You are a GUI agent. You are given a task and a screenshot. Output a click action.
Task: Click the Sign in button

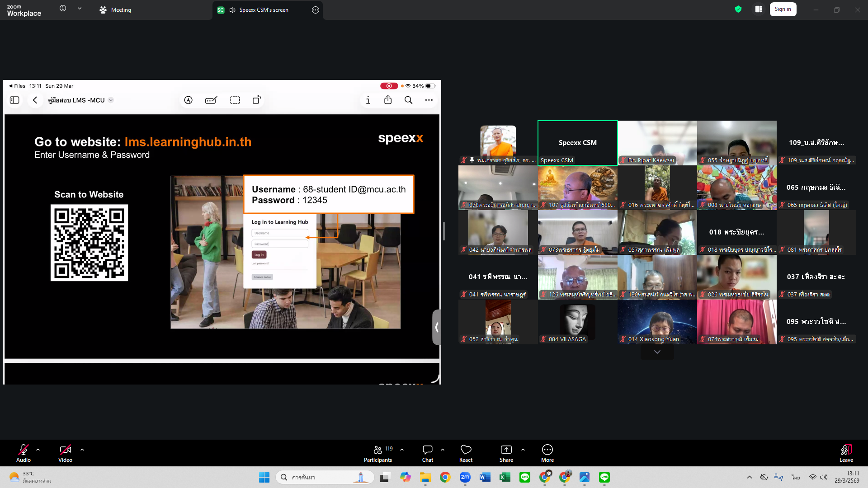click(x=783, y=9)
